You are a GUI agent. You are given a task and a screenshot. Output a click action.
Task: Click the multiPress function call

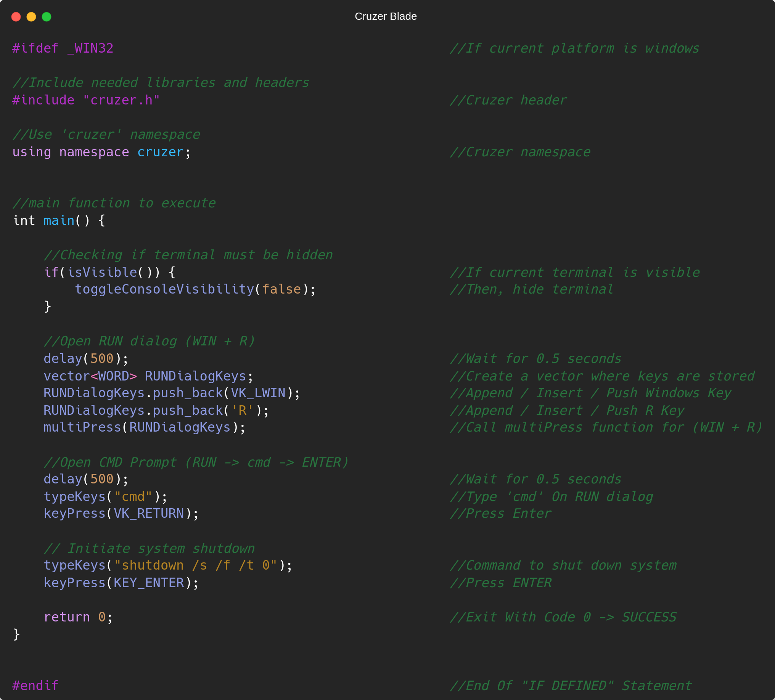coord(82,428)
